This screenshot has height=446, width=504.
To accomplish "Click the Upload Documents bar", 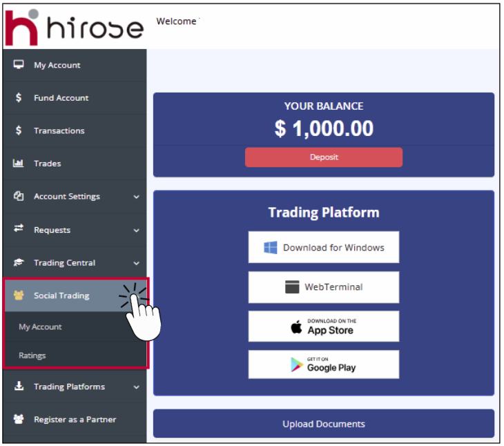I will coord(324,424).
